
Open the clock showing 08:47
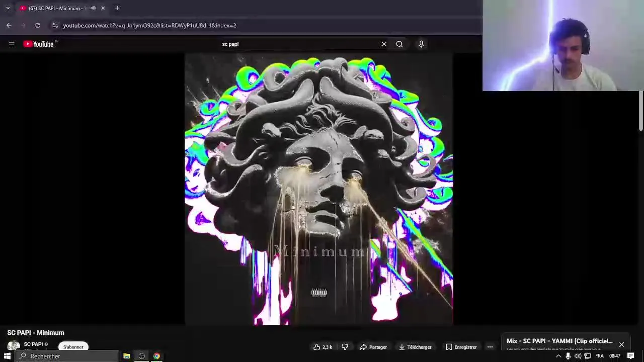(615, 356)
